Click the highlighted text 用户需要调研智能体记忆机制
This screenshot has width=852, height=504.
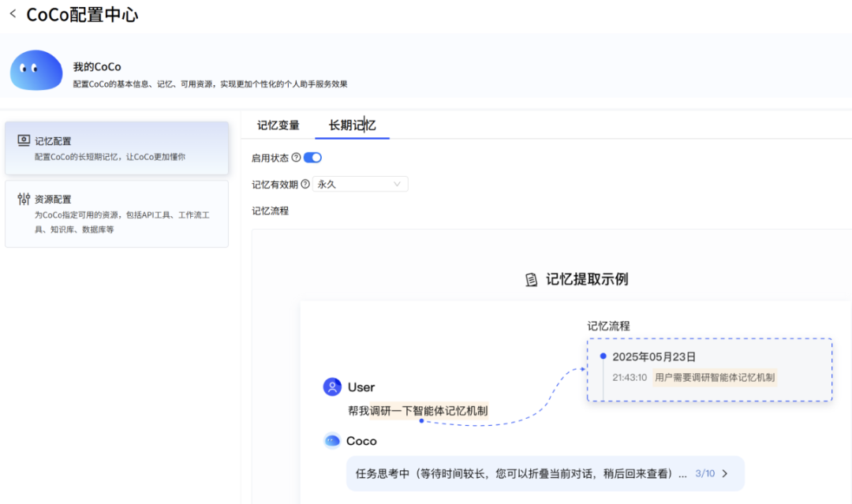click(x=714, y=377)
